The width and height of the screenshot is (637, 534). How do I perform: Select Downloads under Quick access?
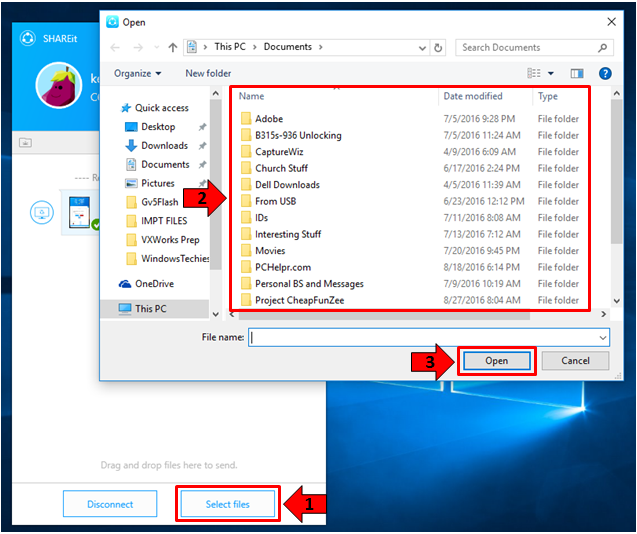(x=163, y=146)
